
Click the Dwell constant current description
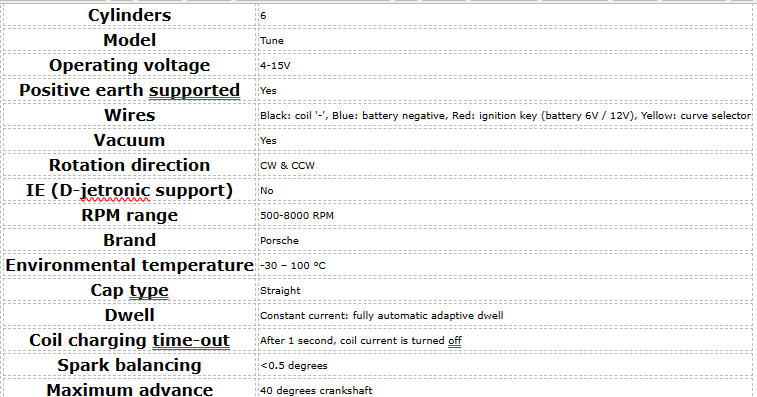pyautogui.click(x=381, y=316)
